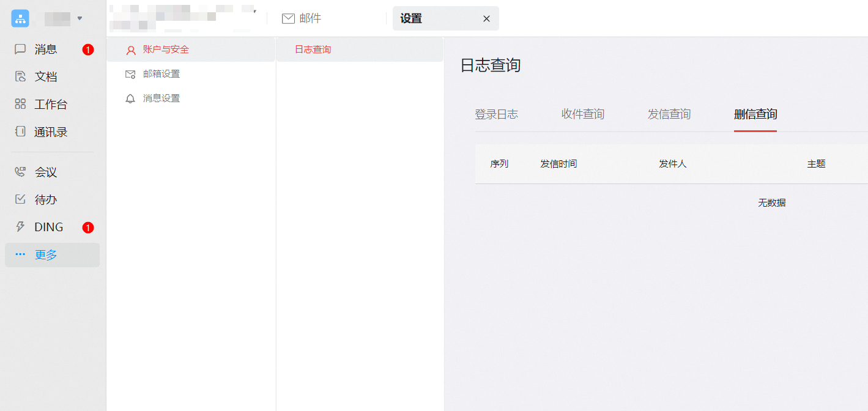Click the 消息 label in sidebar
Image resolution: width=868 pixels, height=411 pixels.
pos(46,49)
